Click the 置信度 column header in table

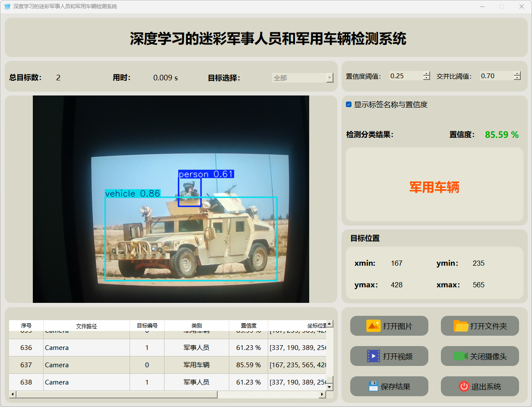248,326
